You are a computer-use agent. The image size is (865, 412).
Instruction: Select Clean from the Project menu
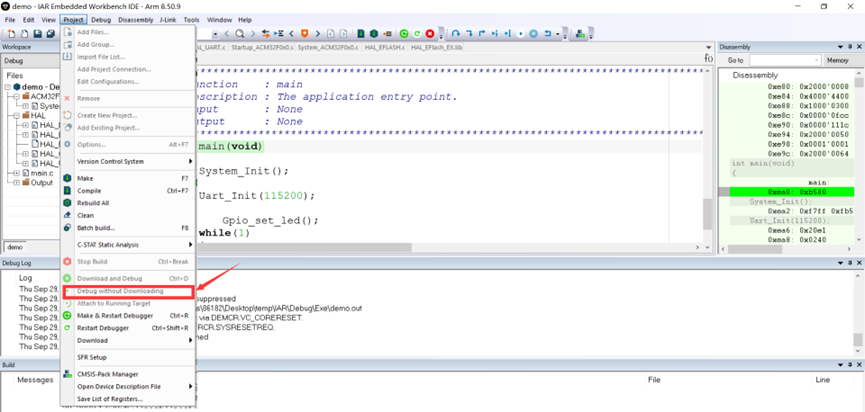(86, 215)
